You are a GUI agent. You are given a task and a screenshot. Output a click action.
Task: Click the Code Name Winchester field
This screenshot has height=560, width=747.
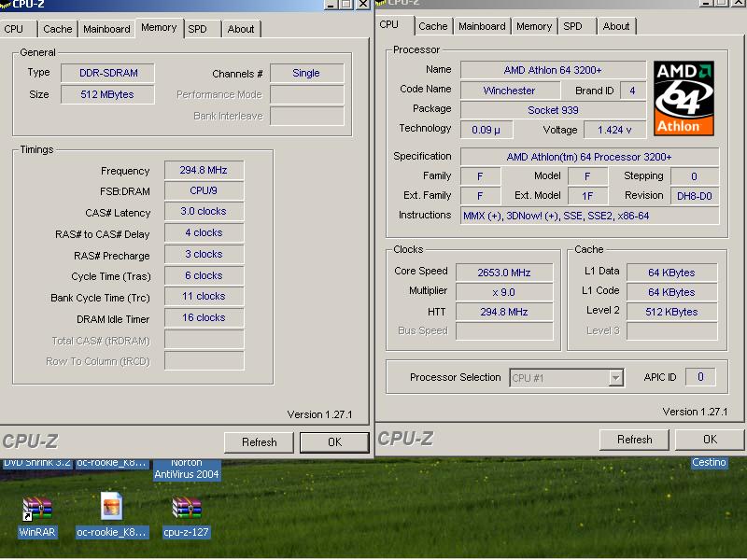click(510, 91)
